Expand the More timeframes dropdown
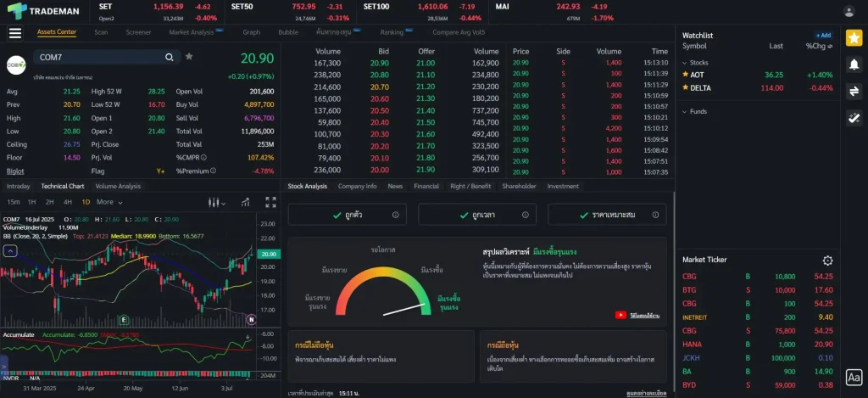 pos(108,202)
